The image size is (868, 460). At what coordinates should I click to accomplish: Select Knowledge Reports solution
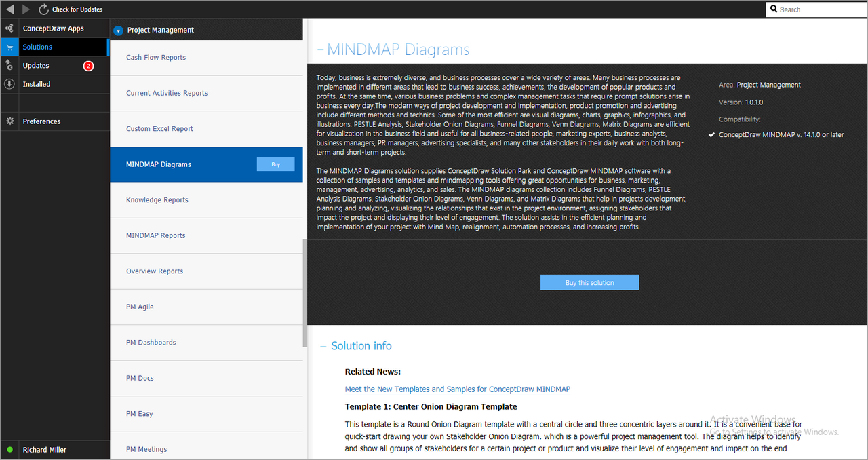point(206,200)
